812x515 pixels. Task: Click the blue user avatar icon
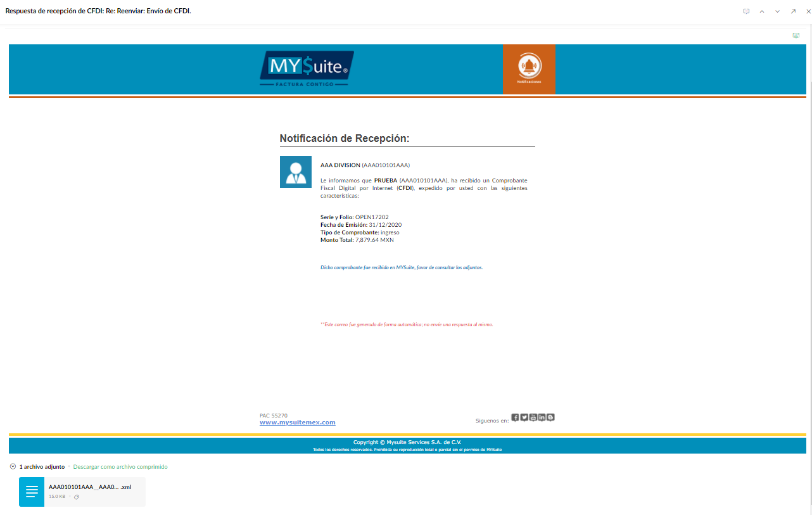coord(296,172)
